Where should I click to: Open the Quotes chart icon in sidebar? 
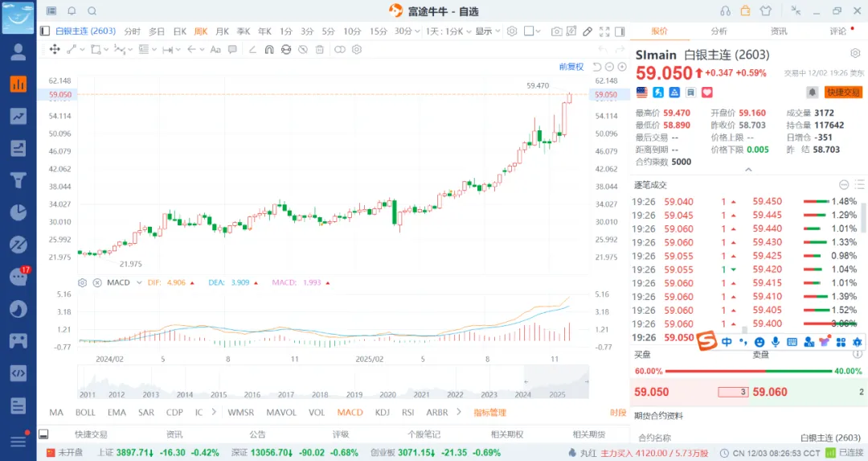(x=18, y=84)
